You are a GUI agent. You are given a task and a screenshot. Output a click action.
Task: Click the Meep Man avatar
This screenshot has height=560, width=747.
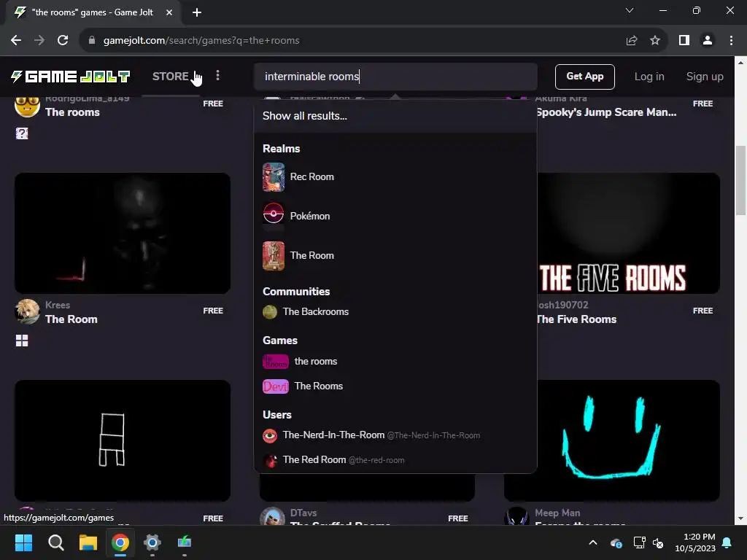click(x=516, y=516)
